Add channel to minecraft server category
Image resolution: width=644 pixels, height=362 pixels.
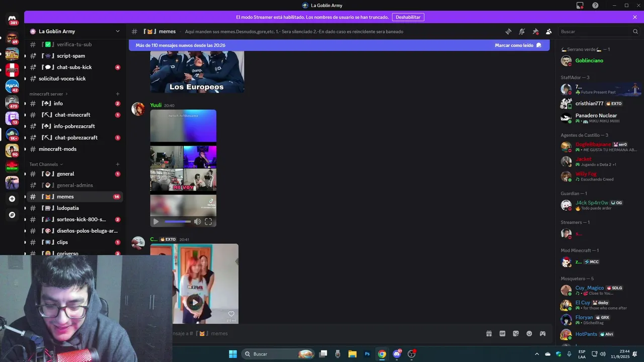[118, 94]
